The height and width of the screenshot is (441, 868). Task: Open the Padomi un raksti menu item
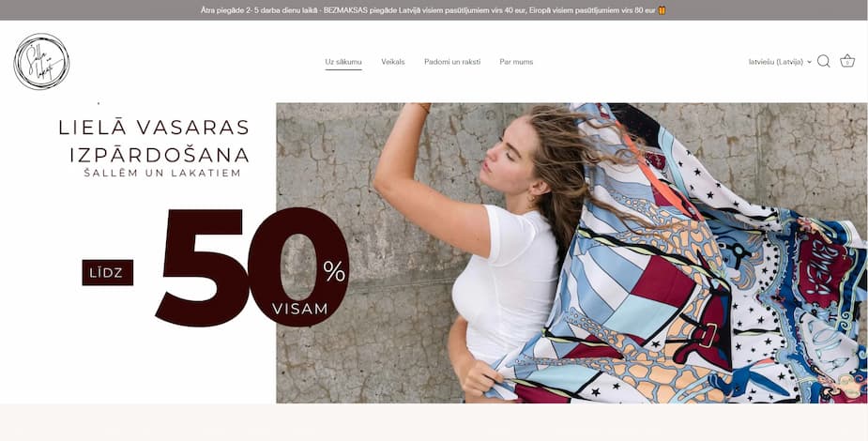(x=452, y=62)
